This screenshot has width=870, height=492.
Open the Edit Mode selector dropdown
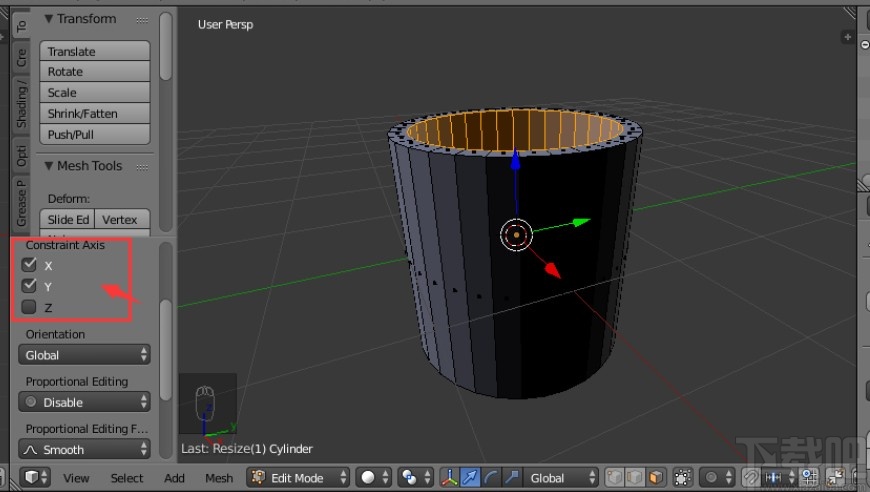[x=297, y=478]
